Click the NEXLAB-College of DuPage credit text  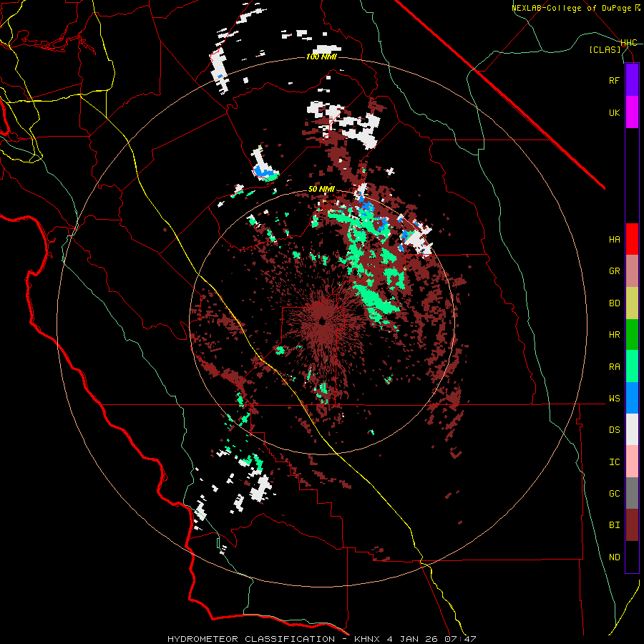(571, 8)
